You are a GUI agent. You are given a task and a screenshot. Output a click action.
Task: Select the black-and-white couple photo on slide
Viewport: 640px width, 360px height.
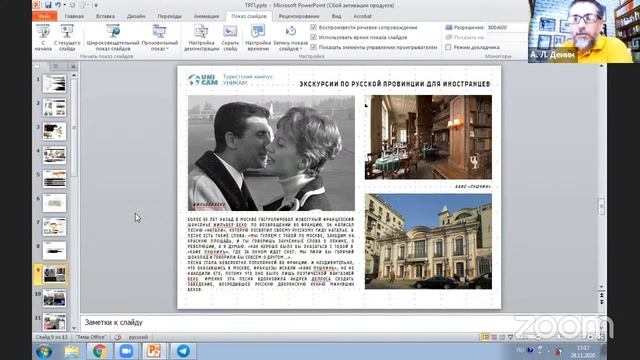point(271,153)
